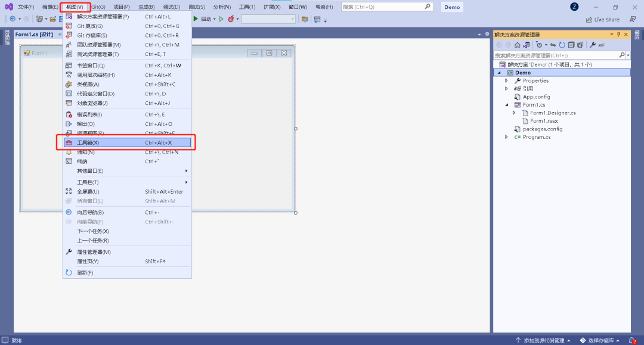Toggle pin on Solution Explorer panel
Image resolution: width=644 pixels, height=345 pixels.
618,35
